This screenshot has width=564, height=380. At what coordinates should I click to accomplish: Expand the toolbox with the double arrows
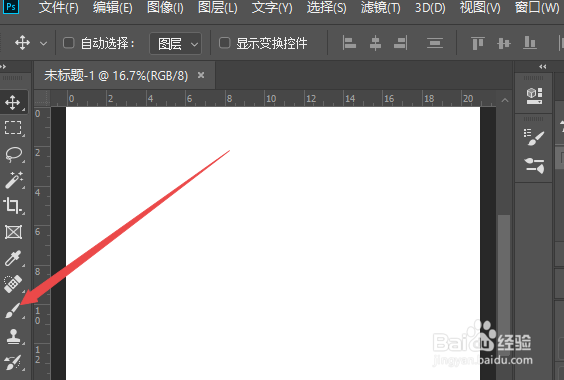pyautogui.click(x=3, y=67)
